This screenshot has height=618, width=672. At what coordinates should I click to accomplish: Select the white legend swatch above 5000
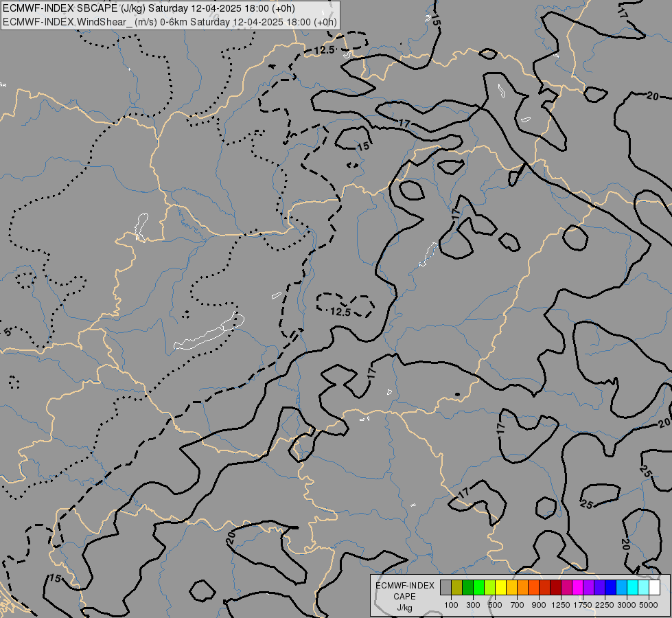(x=654, y=588)
